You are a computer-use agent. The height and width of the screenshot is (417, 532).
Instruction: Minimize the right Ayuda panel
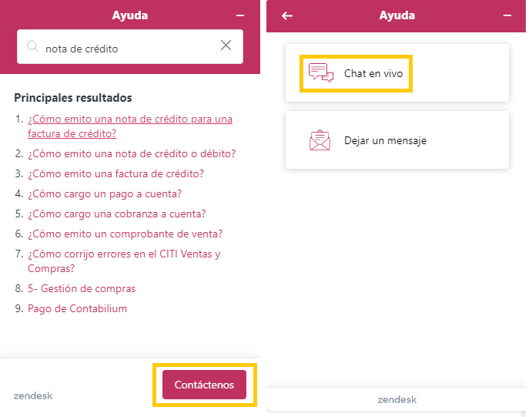click(x=507, y=15)
